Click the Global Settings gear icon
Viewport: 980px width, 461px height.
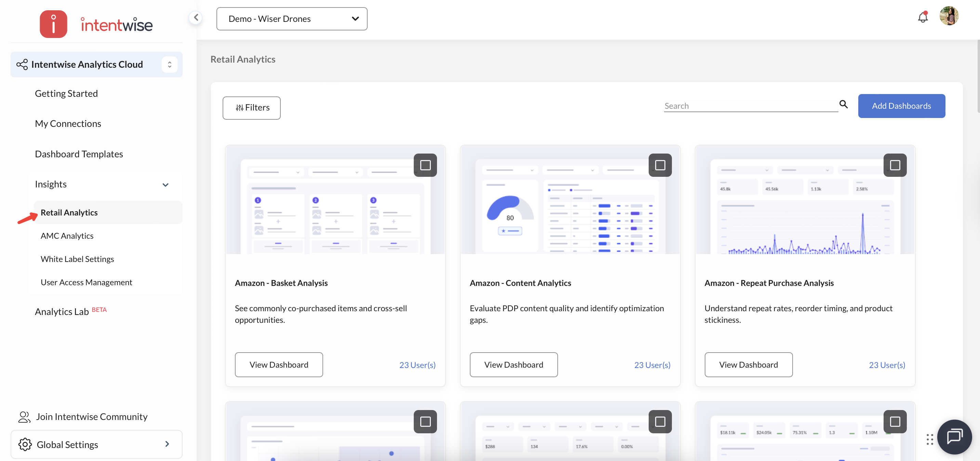[x=25, y=444]
